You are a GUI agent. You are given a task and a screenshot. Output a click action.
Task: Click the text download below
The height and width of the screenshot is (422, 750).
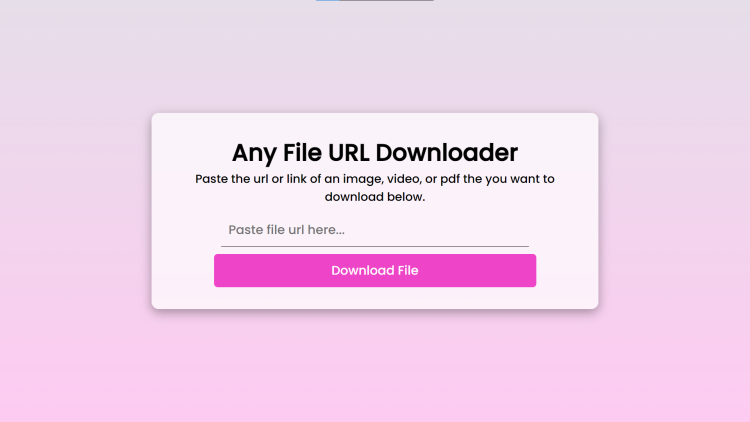[x=375, y=197]
